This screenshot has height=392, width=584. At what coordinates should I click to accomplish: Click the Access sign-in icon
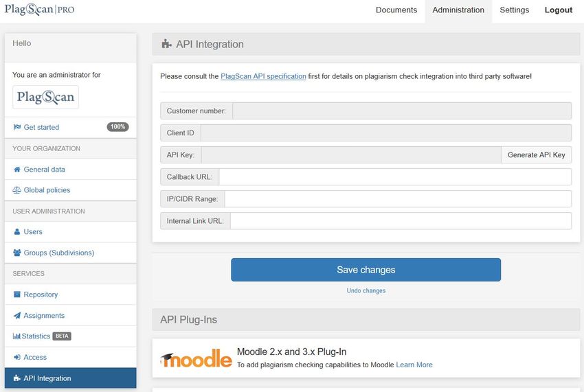16,358
